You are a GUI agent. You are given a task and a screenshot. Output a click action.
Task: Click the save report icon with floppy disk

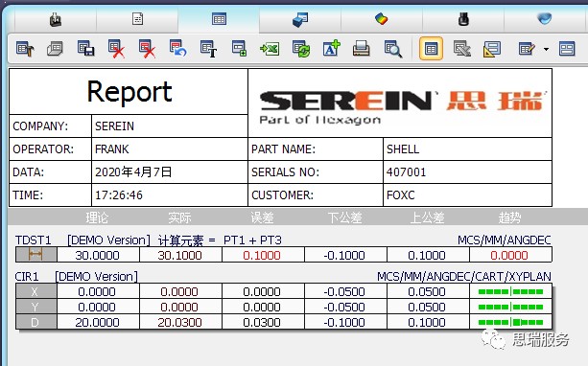(x=86, y=49)
